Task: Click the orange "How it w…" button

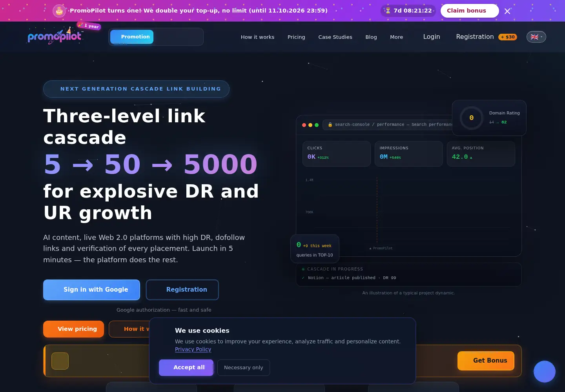Action: pyautogui.click(x=129, y=329)
